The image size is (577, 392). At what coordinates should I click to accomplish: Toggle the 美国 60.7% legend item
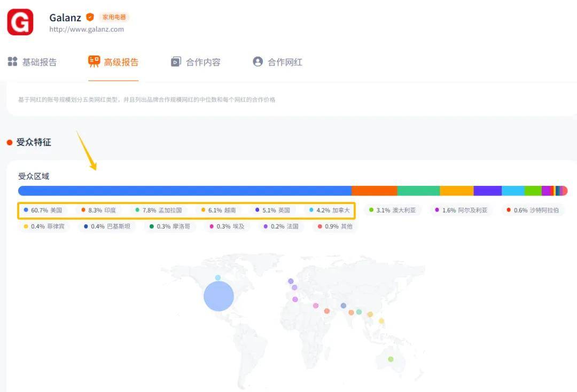click(43, 210)
